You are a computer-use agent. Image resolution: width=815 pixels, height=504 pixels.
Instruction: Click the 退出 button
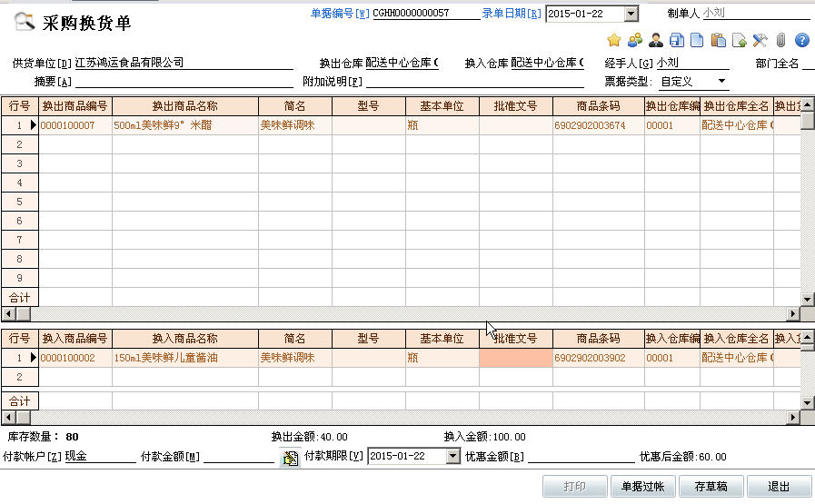[778, 487]
